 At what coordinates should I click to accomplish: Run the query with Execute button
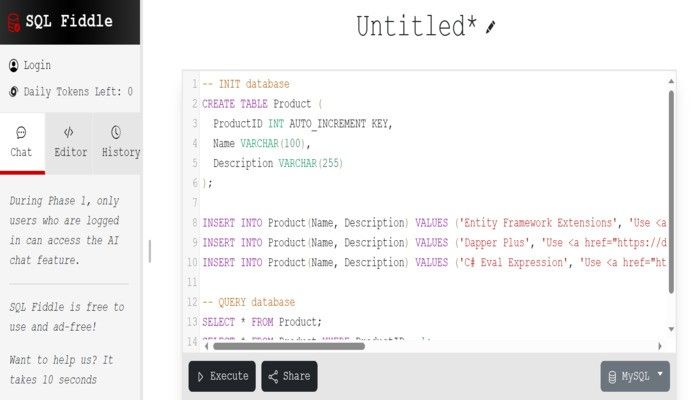coord(222,376)
